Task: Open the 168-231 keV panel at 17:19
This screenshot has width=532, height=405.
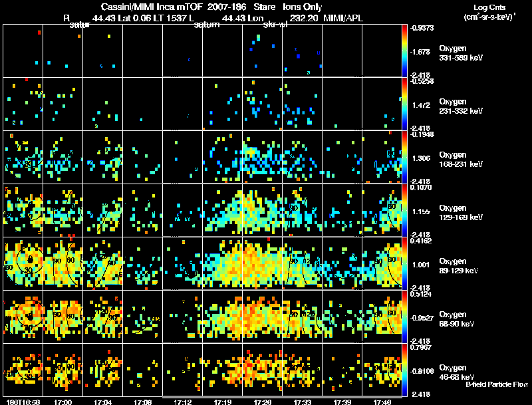Action: [223, 157]
